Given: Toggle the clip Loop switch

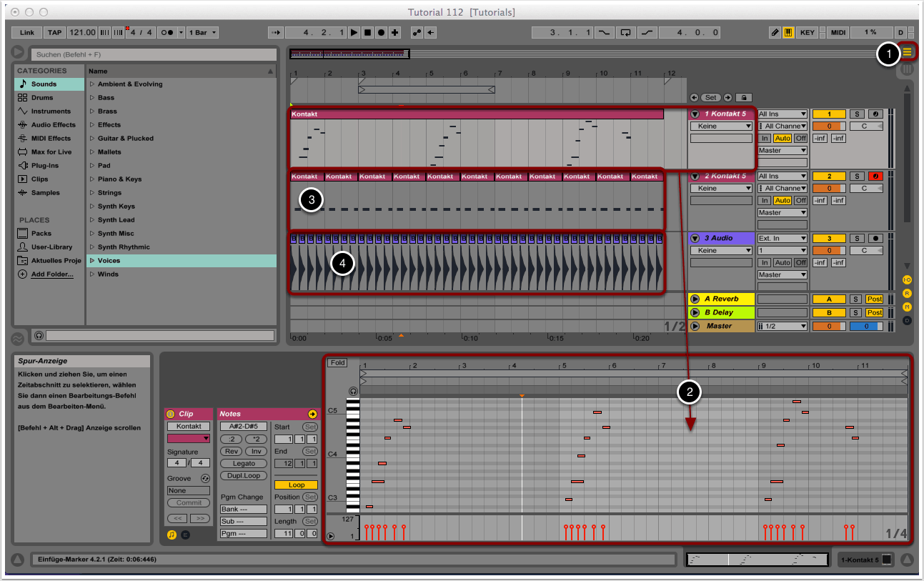Looking at the screenshot, I should tap(296, 485).
